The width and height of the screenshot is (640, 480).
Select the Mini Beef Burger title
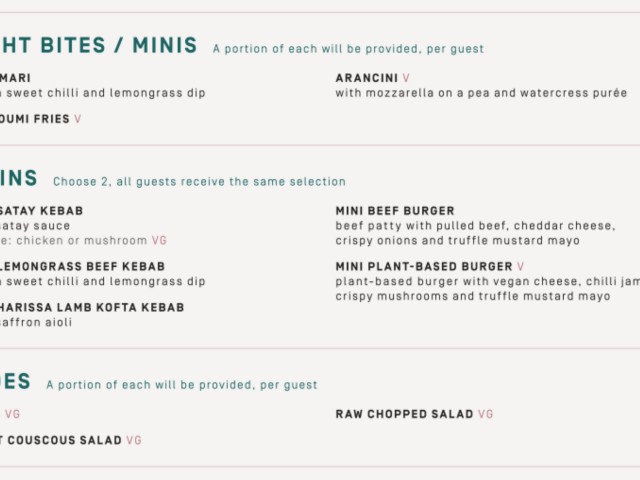click(x=395, y=211)
